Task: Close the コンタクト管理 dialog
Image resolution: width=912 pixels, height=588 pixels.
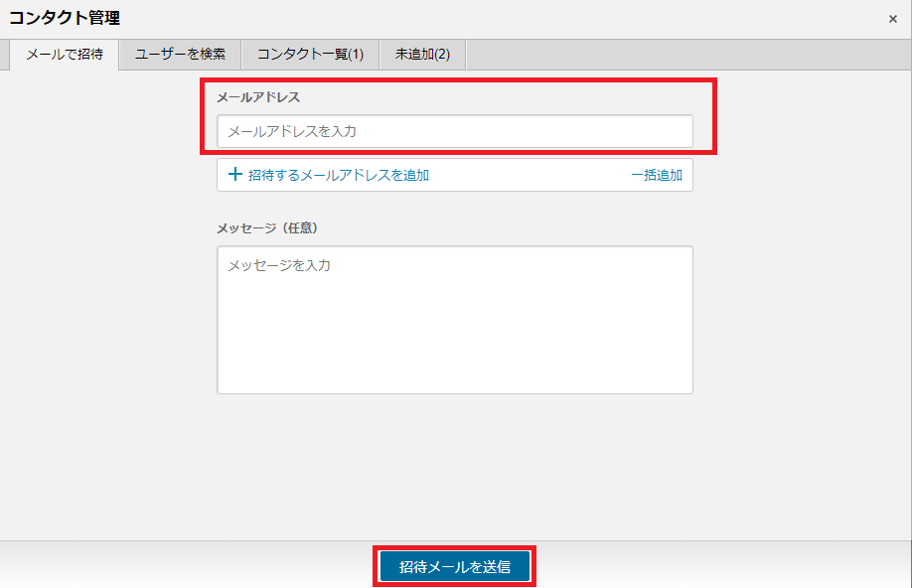Action: [x=892, y=19]
